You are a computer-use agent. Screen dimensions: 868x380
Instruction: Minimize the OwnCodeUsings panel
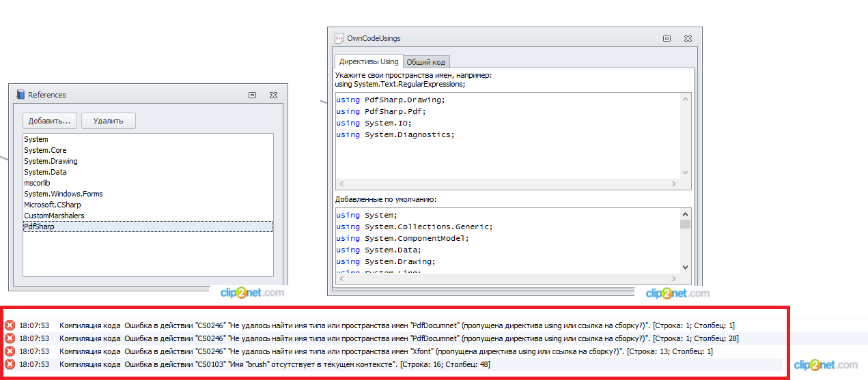[x=667, y=39]
